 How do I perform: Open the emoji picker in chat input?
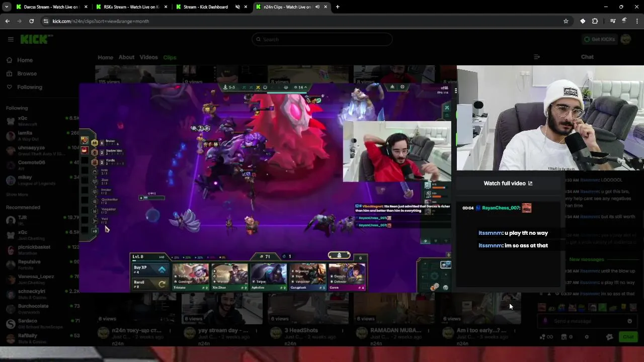tap(629, 321)
